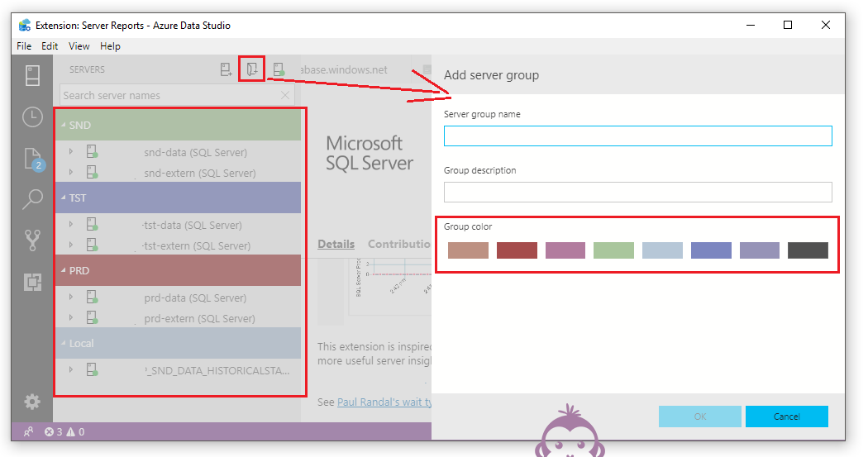This screenshot has height=457, width=868.
Task: Select the pink mauve group color
Action: coord(565,250)
